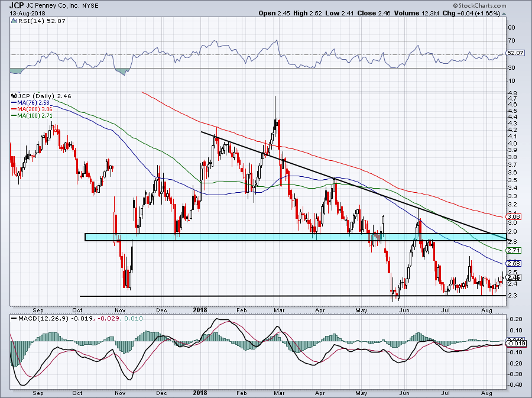Click the green MA(100) line marker
532x398 pixels.
click(x=13, y=117)
